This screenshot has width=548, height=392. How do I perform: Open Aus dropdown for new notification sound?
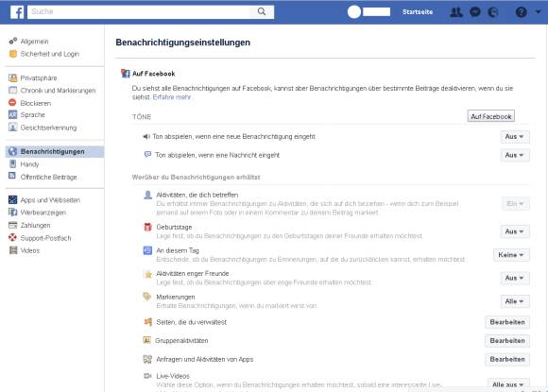click(515, 137)
